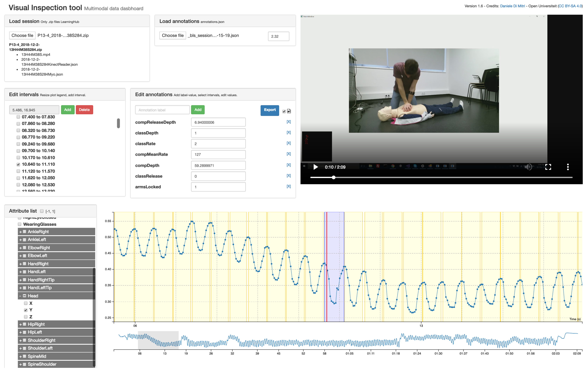Remove the armsLocked annotation with [X]
Screen dimensions: 588x371
(288, 187)
